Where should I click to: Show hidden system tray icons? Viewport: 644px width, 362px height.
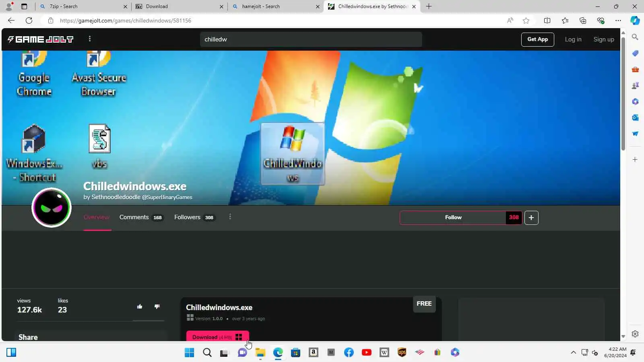(573, 353)
